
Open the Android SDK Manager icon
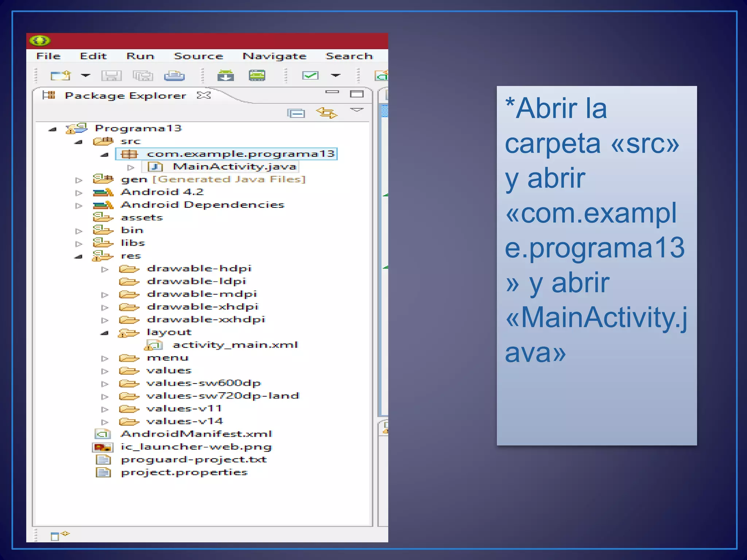click(x=226, y=75)
